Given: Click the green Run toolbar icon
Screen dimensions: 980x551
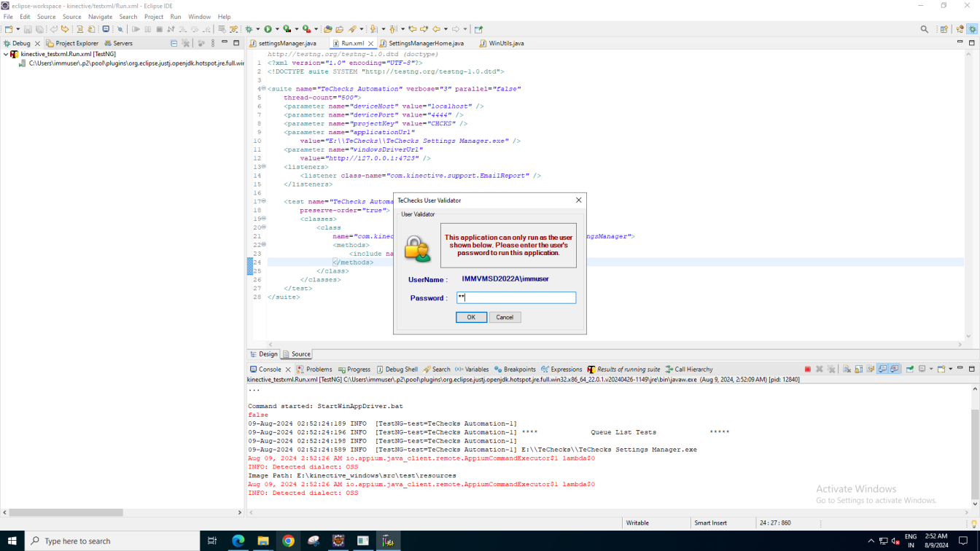Looking at the screenshot, I should (268, 29).
